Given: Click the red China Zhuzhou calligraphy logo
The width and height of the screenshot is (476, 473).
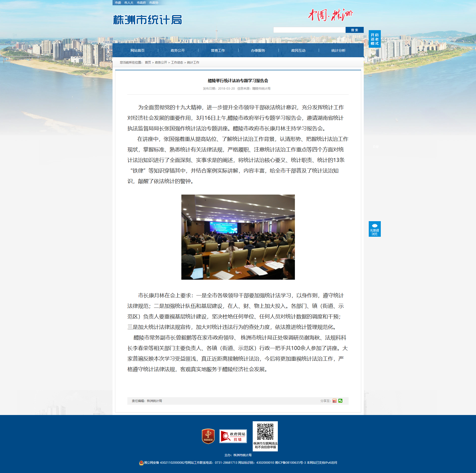Looking at the screenshot, I should pos(330,15).
